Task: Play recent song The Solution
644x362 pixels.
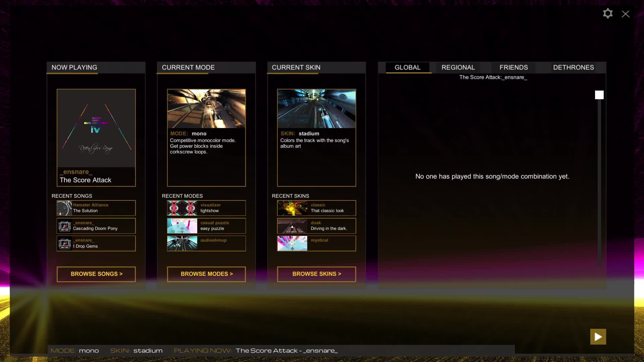Action: [x=96, y=208]
